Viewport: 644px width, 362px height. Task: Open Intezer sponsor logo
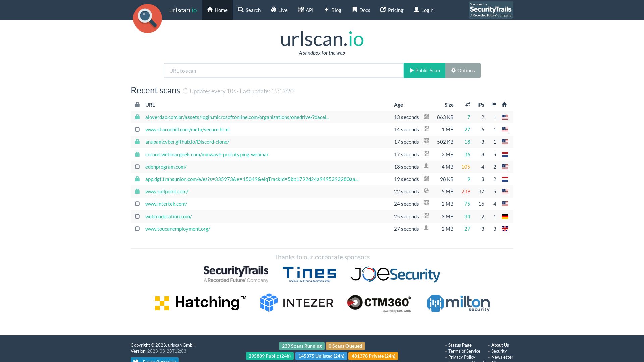(x=297, y=303)
